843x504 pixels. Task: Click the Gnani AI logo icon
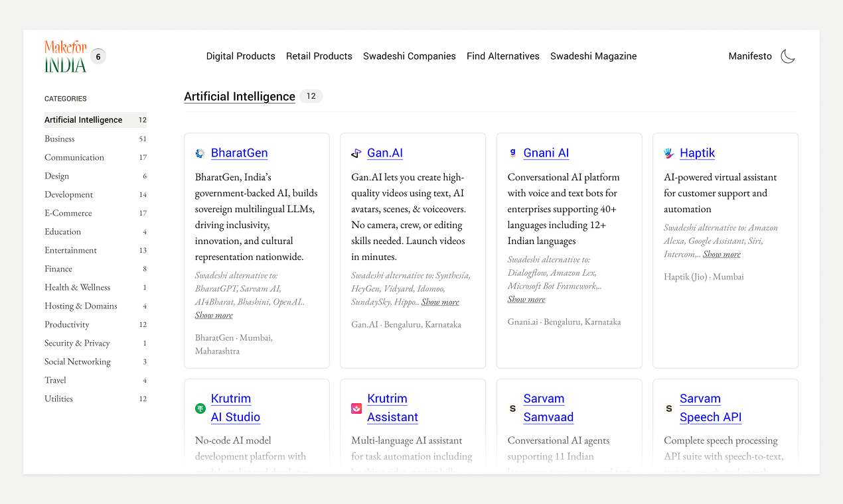point(512,153)
